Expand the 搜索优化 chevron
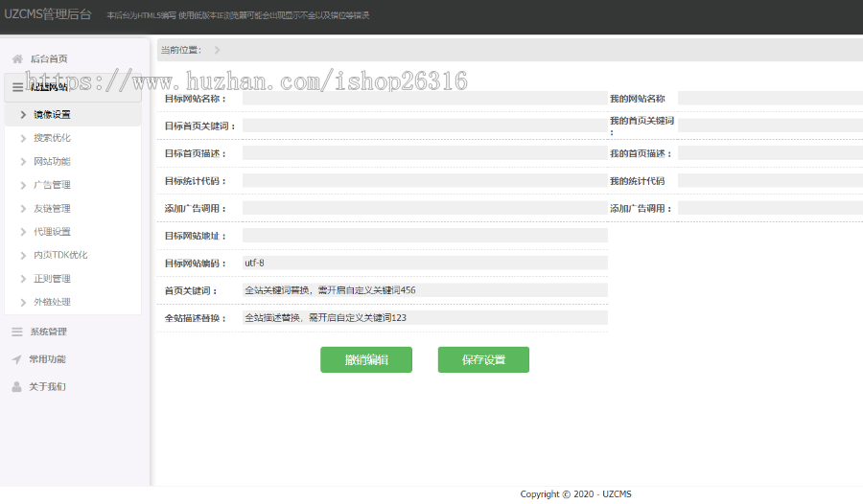This screenshot has width=863, height=504. point(23,138)
